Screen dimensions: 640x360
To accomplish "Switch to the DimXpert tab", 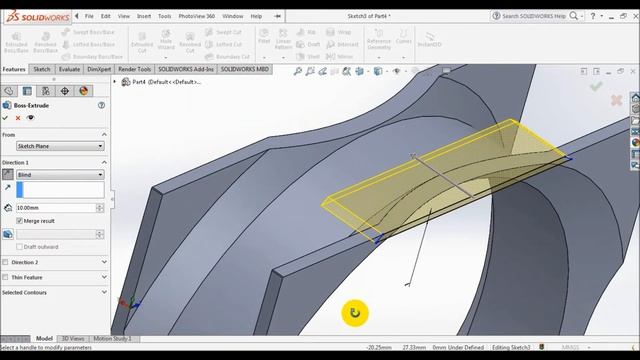I will tap(99, 69).
